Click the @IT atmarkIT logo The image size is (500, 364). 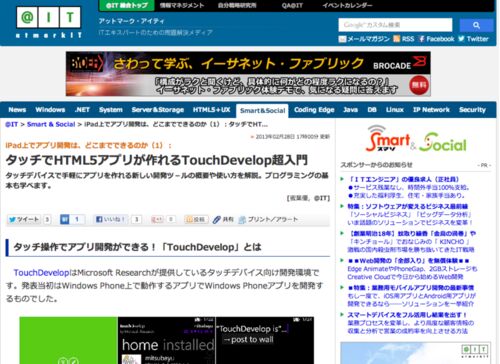[x=49, y=22]
